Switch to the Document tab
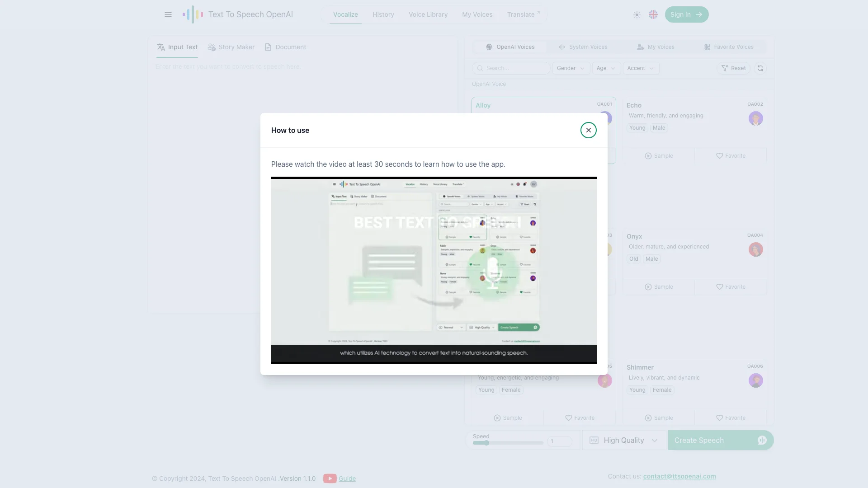 coord(285,47)
